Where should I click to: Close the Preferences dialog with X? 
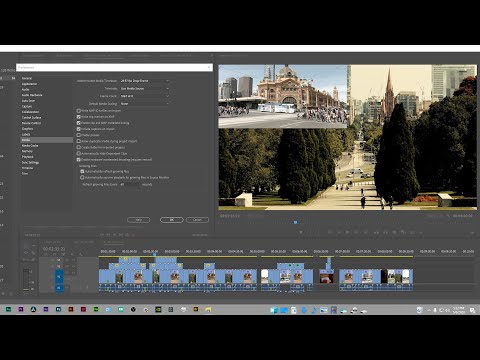209,67
